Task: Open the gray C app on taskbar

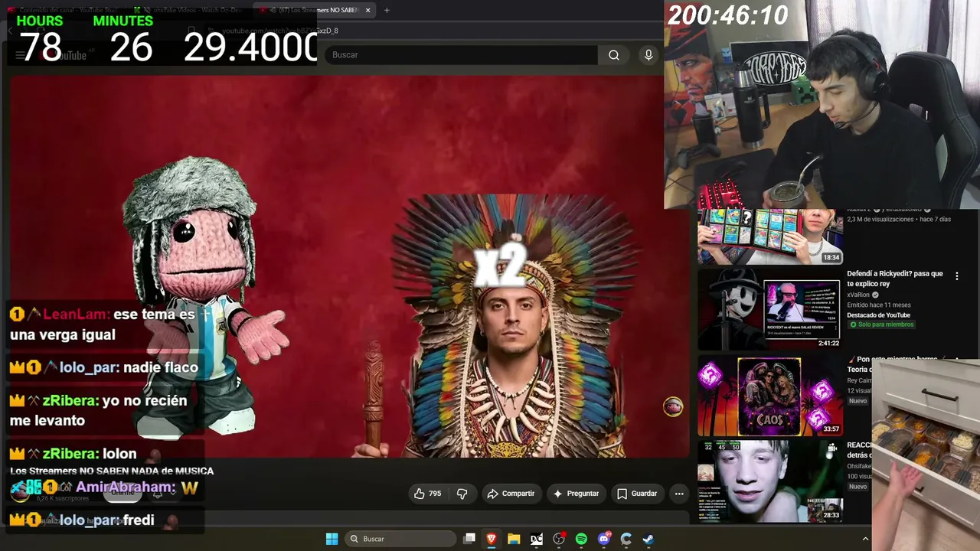Action: (x=626, y=539)
